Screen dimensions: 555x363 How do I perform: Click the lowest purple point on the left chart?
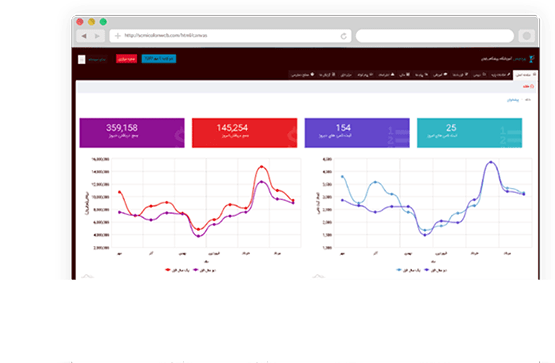pos(198,236)
